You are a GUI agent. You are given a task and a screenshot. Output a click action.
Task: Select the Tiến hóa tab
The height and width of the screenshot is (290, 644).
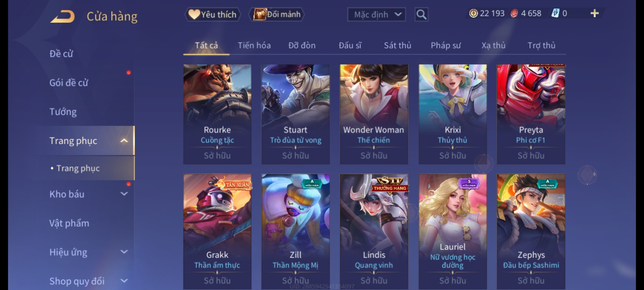coord(254,45)
